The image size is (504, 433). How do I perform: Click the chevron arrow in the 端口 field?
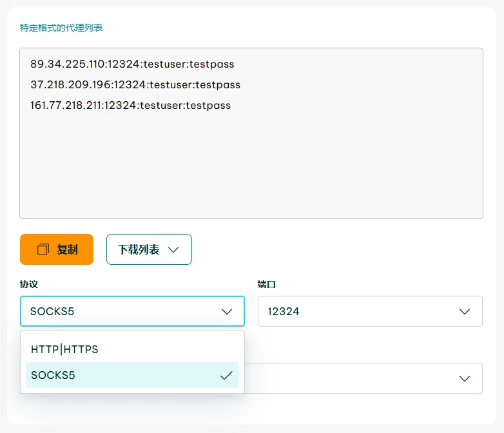pos(465,311)
